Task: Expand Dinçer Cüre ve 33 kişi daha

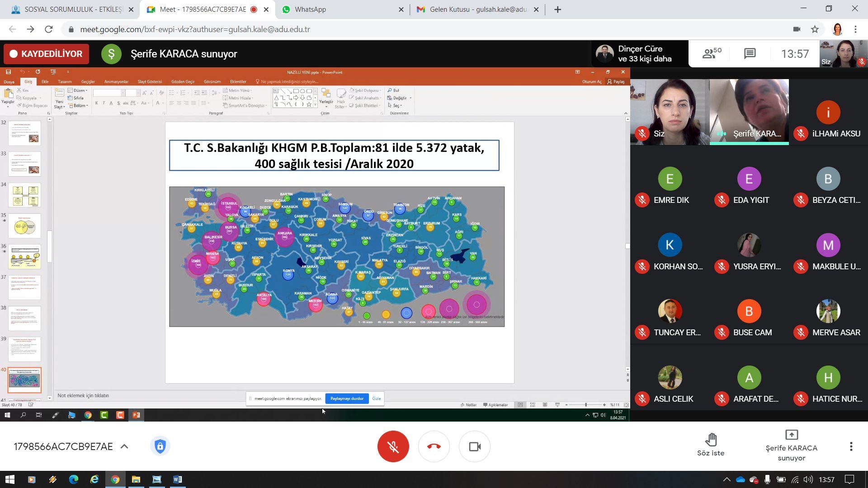Action: [x=639, y=54]
